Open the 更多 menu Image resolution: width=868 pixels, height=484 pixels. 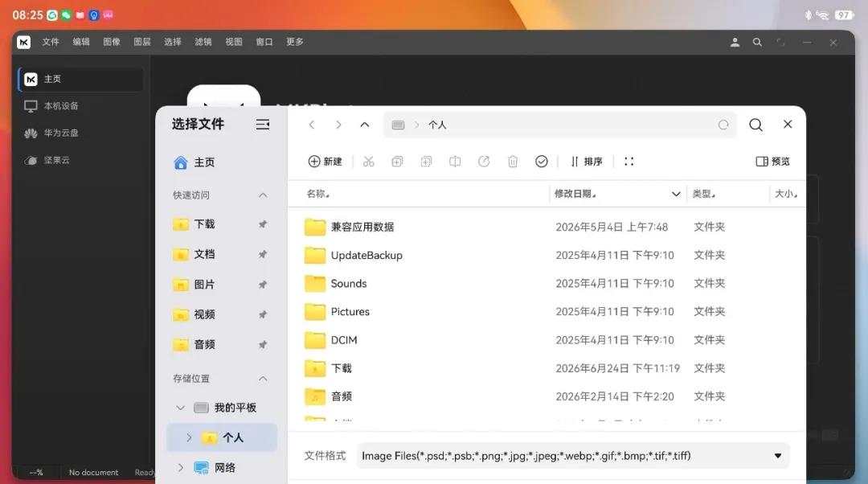294,42
